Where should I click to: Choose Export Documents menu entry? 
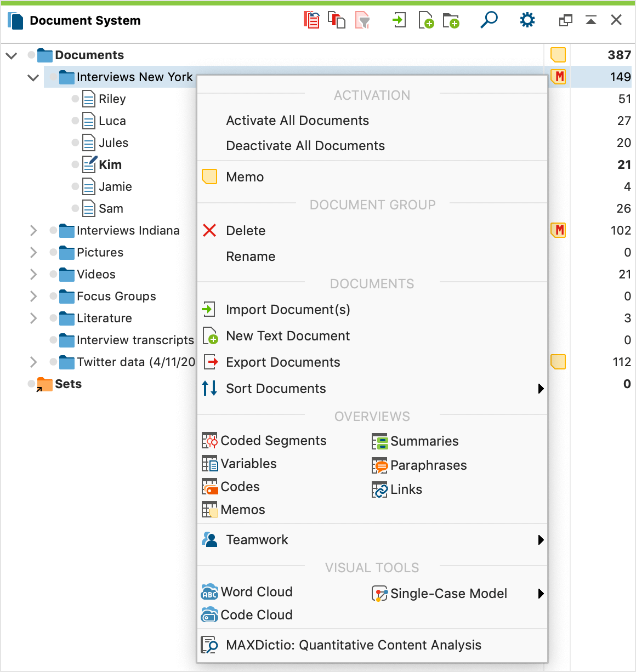coord(372,362)
